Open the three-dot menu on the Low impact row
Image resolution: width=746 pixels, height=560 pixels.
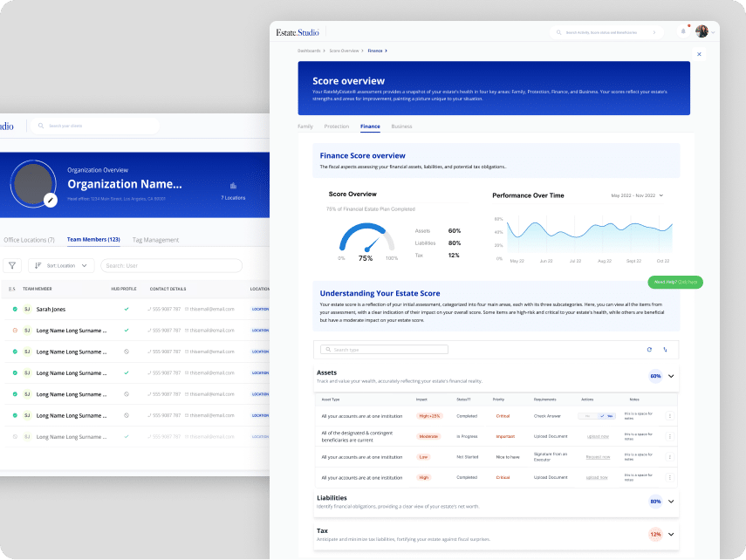[x=669, y=456]
